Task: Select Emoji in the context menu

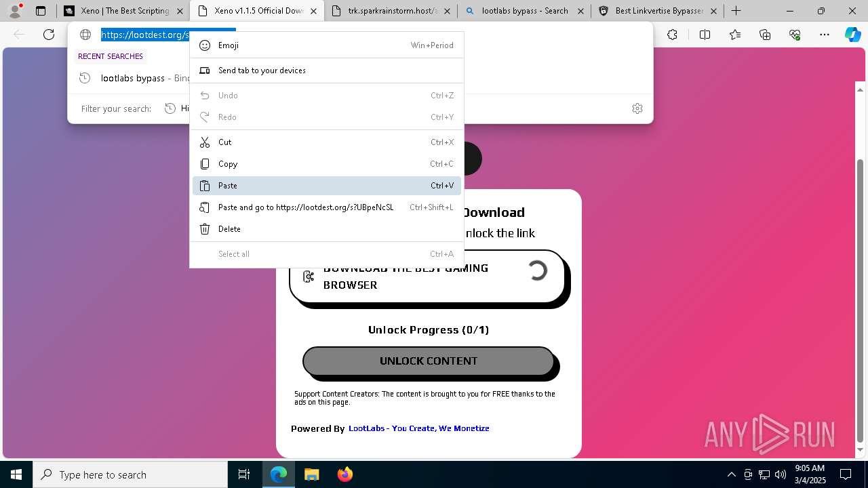Action: (327, 45)
